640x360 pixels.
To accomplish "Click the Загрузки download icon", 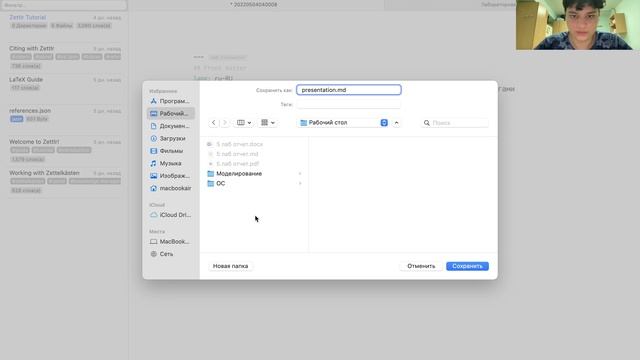I will (x=153, y=138).
